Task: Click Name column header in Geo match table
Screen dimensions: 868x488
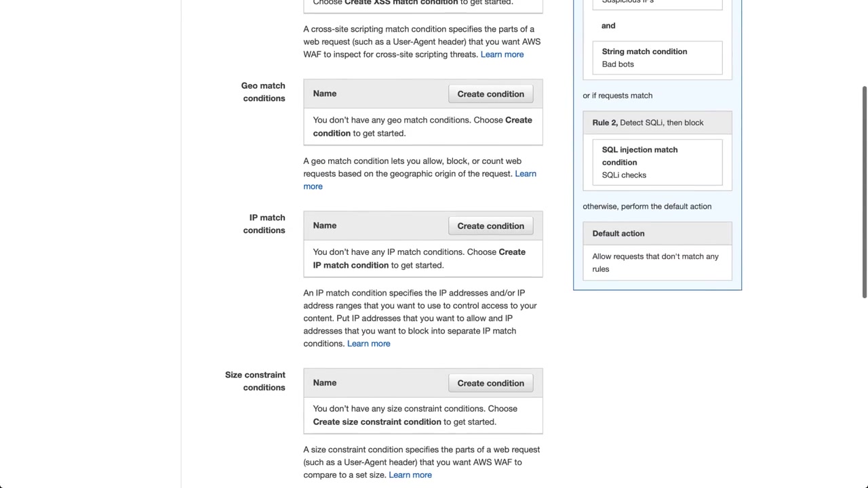Action: click(x=325, y=94)
